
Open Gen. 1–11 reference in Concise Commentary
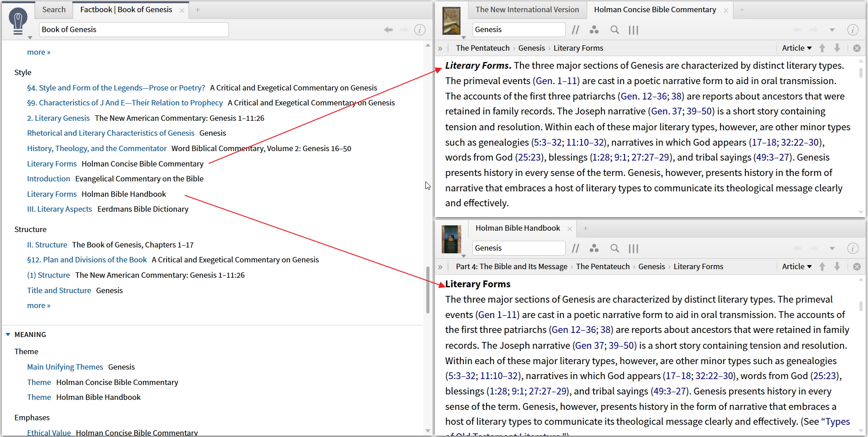pos(556,81)
